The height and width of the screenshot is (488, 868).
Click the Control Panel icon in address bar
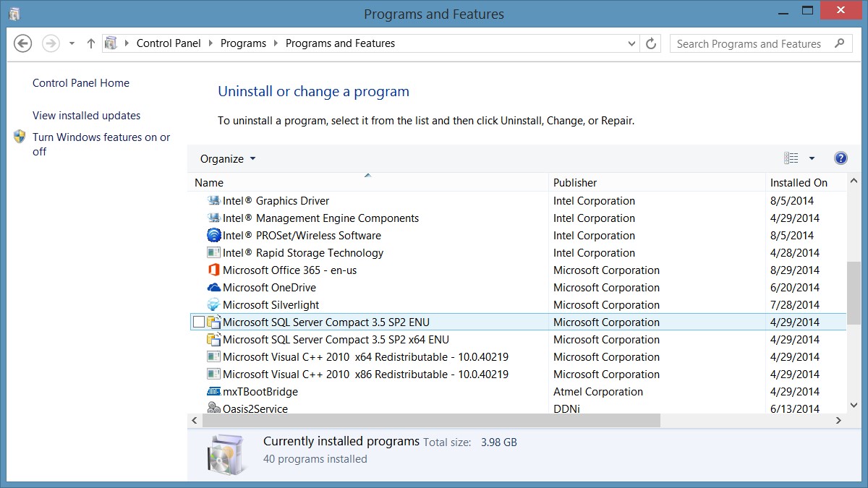click(x=112, y=43)
